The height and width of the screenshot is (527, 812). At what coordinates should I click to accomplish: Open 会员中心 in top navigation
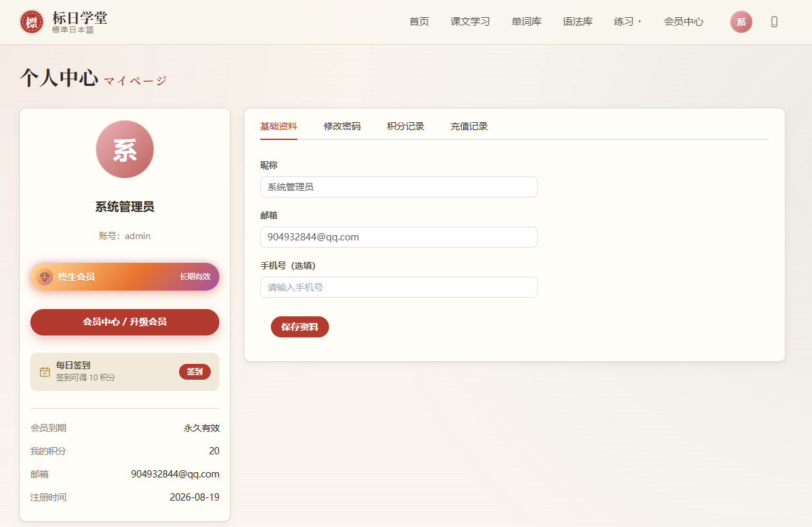click(683, 22)
